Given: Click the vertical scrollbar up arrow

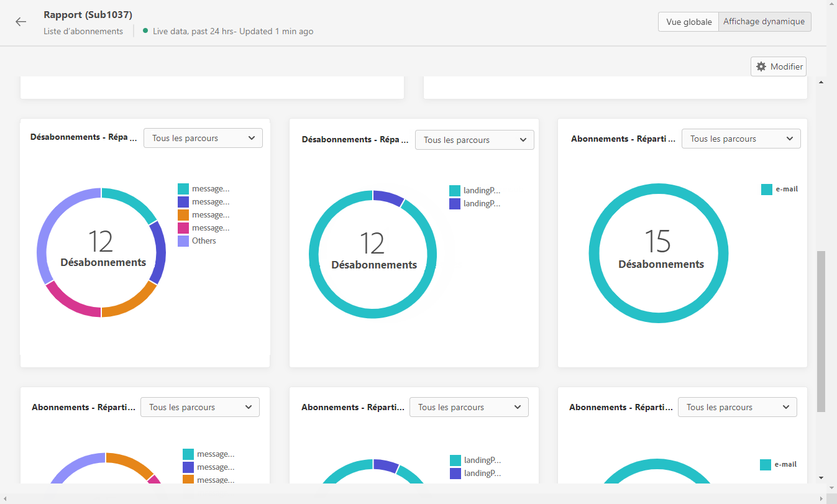Looking at the screenshot, I should 821,82.
